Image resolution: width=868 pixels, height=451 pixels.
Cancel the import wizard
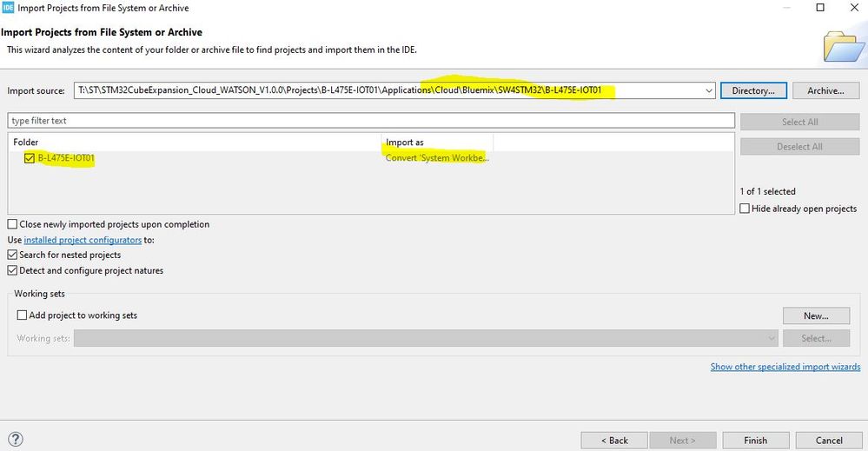[x=829, y=441]
